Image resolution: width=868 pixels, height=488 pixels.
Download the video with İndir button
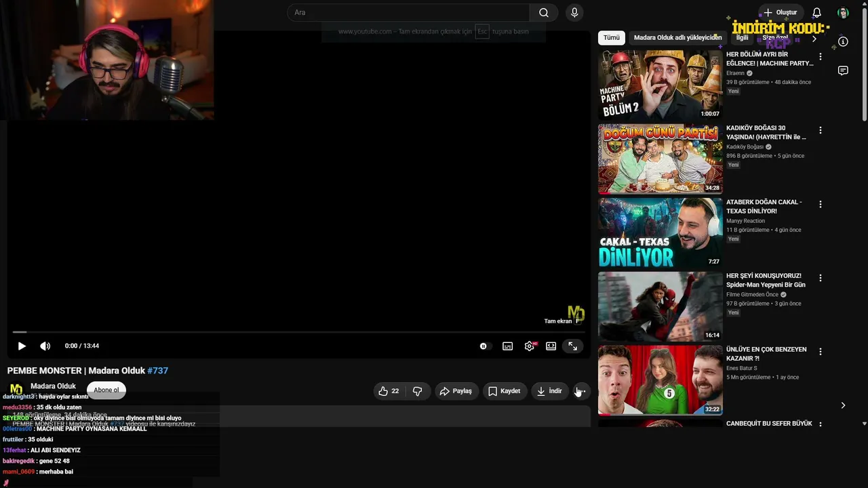point(549,391)
